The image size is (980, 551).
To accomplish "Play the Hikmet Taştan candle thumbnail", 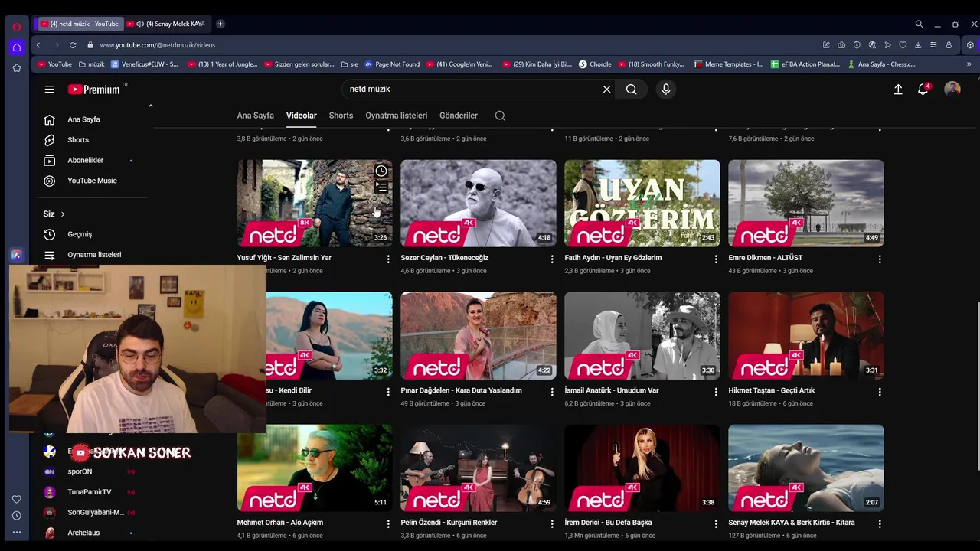I will pos(806,336).
